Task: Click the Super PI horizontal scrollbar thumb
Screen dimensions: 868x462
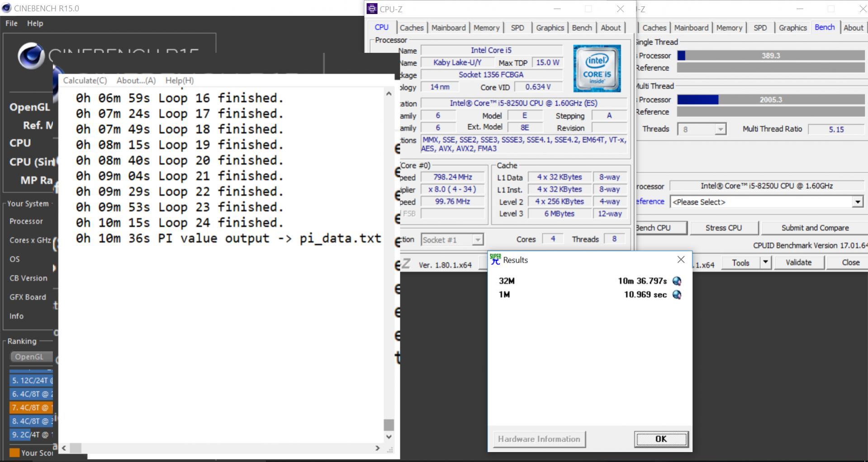Action: pyautogui.click(x=76, y=448)
